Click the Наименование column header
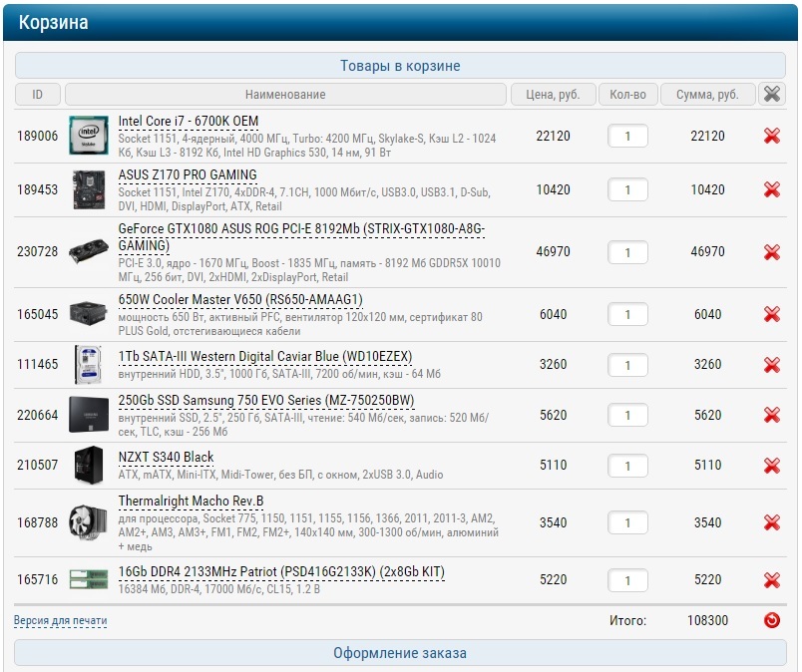The height and width of the screenshot is (672, 802). (285, 95)
